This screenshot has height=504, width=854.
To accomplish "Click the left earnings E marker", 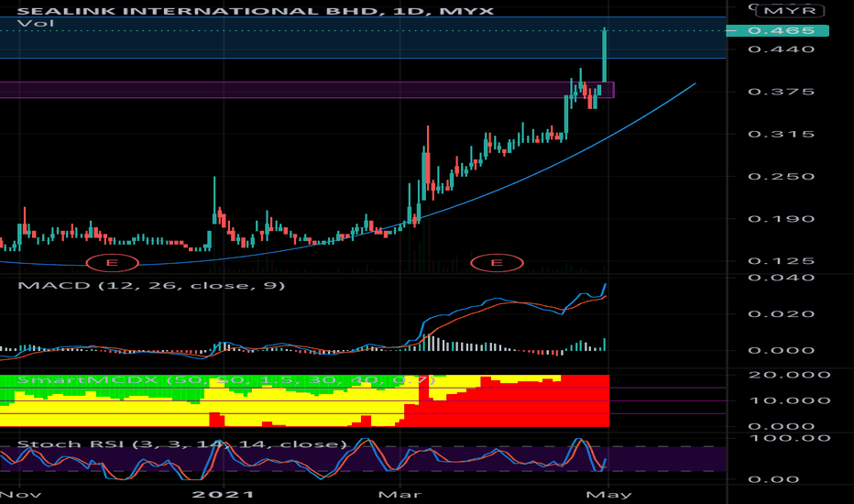I will (113, 263).
